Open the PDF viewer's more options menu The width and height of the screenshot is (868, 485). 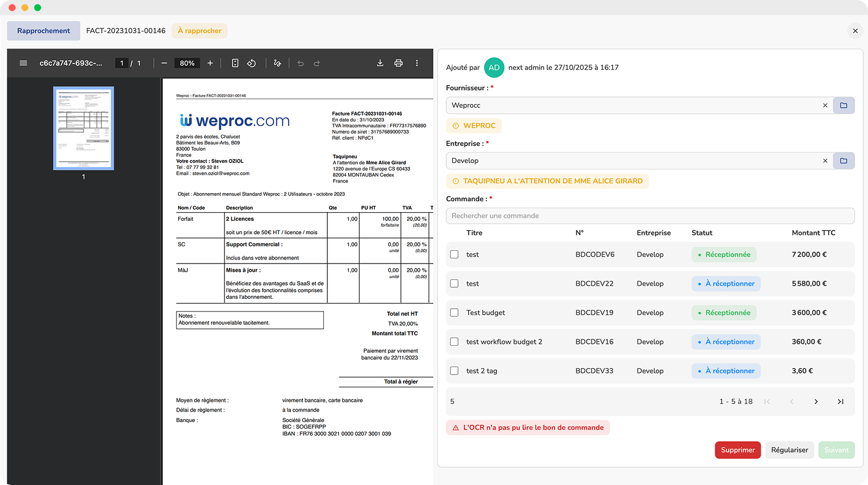click(x=417, y=63)
